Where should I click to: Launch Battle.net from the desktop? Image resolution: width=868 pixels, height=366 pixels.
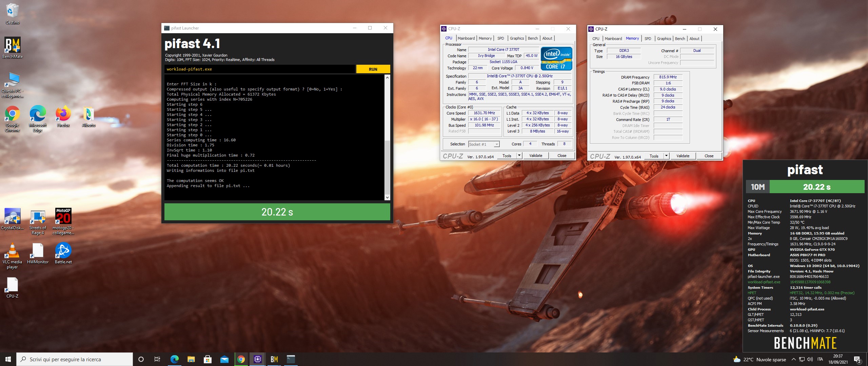[63, 253]
